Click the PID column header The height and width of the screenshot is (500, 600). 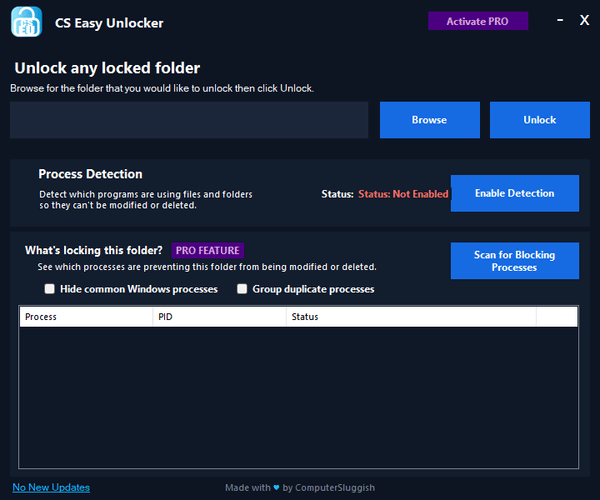(219, 317)
